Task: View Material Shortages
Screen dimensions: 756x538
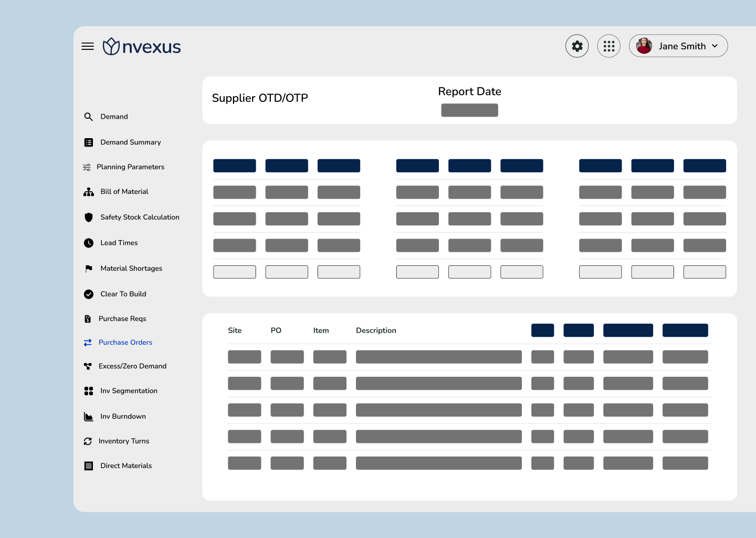Action: [x=132, y=268]
